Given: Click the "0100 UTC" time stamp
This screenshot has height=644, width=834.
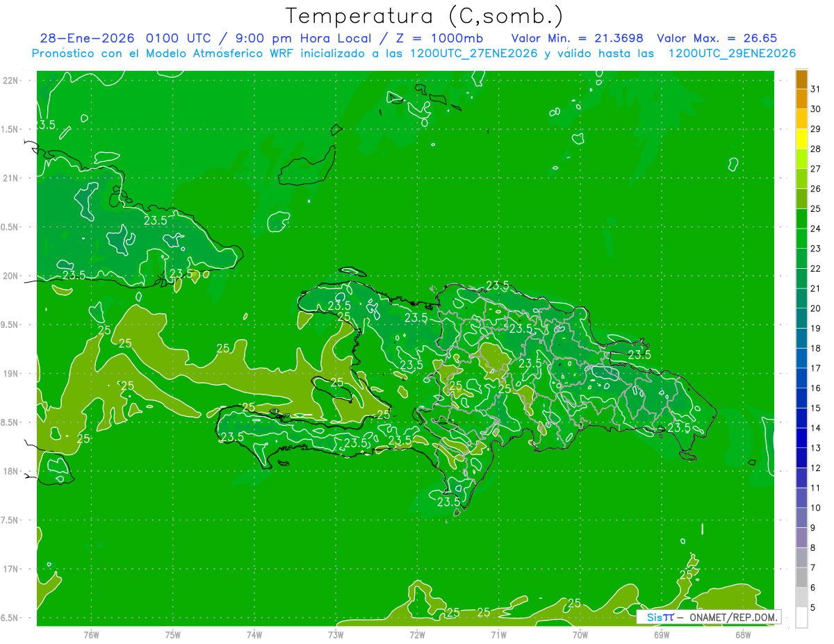Looking at the screenshot, I should [179, 38].
